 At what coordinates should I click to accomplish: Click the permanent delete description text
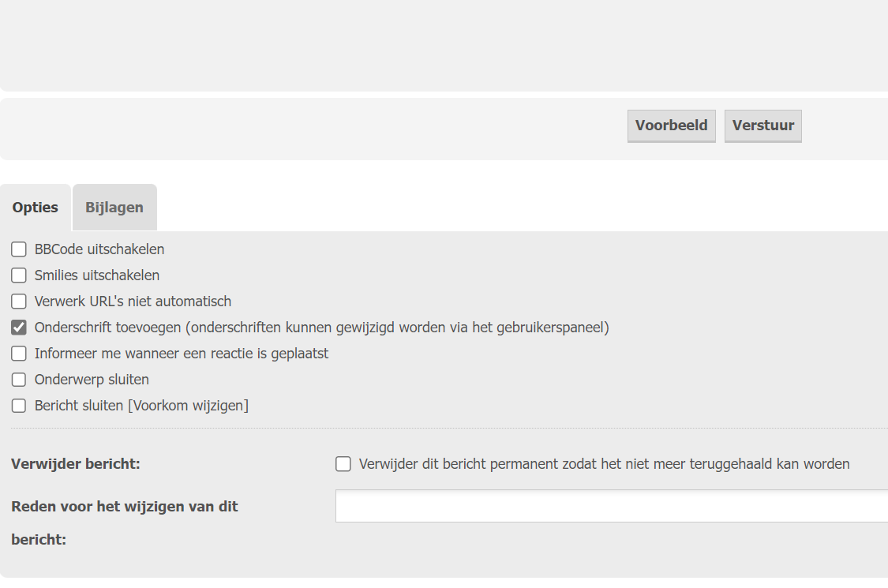(604, 464)
